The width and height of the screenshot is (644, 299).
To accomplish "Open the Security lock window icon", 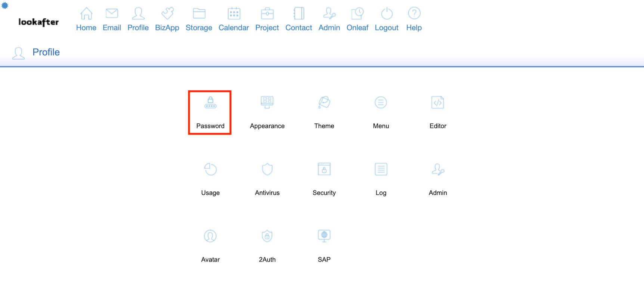I will coord(324,170).
